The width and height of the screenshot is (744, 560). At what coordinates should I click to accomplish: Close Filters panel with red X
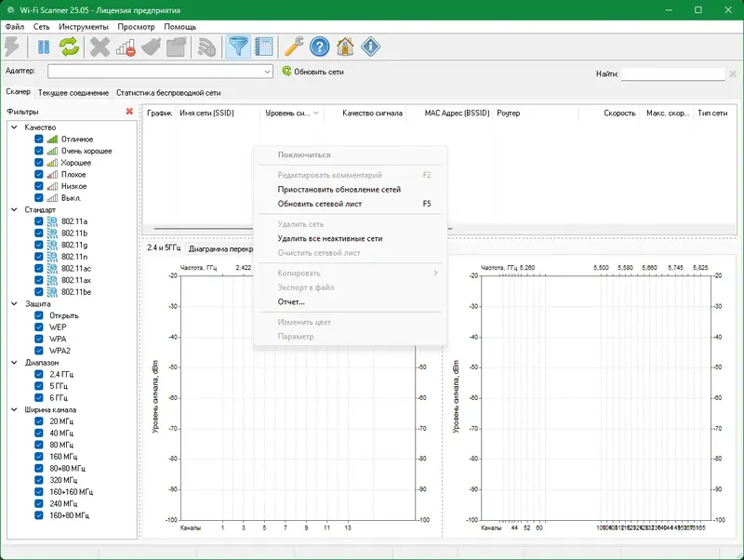[x=129, y=111]
